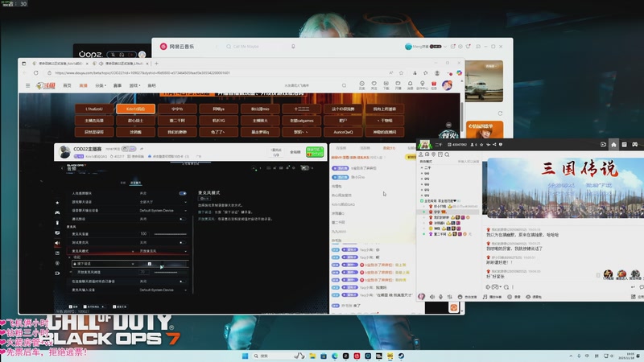Bookmark the page with the browser star icon

(401, 73)
